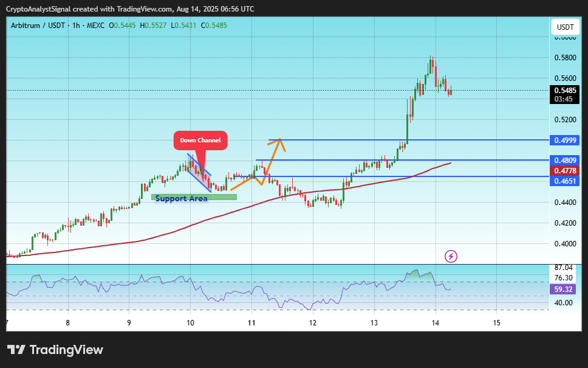
Task: Click date 8 on the time axis
Action: [x=68, y=323]
